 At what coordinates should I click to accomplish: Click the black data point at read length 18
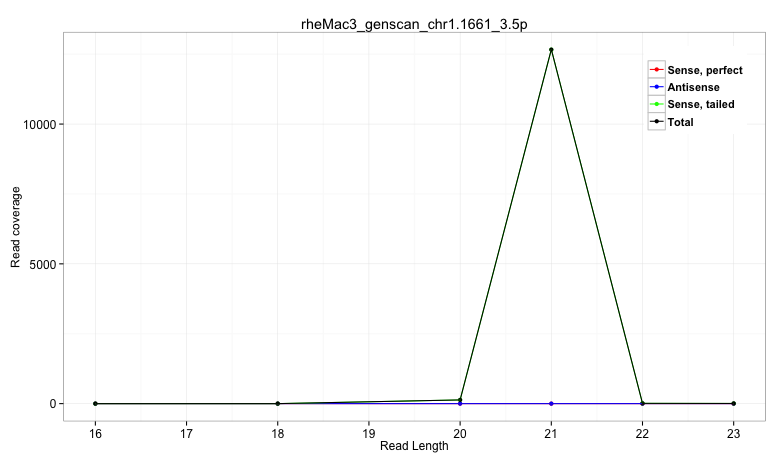point(278,404)
